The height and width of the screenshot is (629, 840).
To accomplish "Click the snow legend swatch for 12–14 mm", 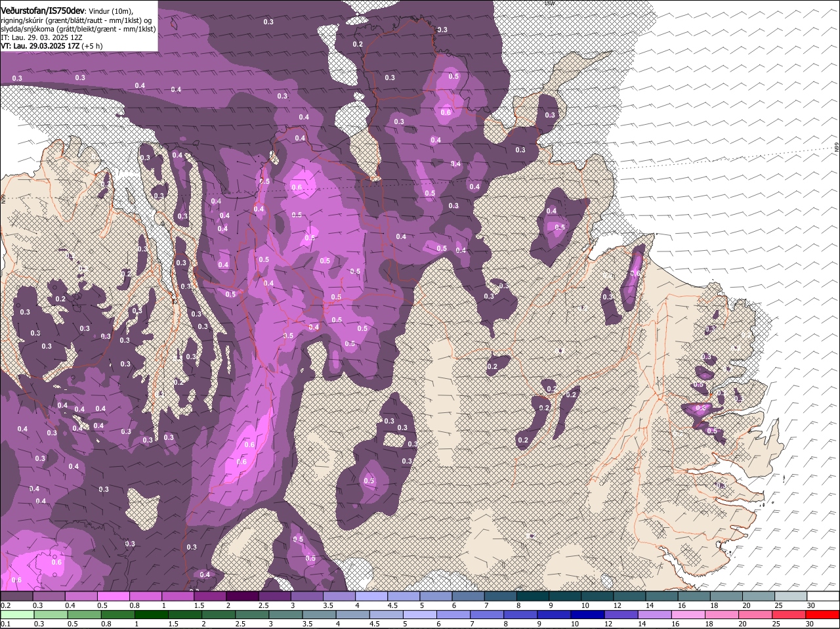I will coord(630,596).
